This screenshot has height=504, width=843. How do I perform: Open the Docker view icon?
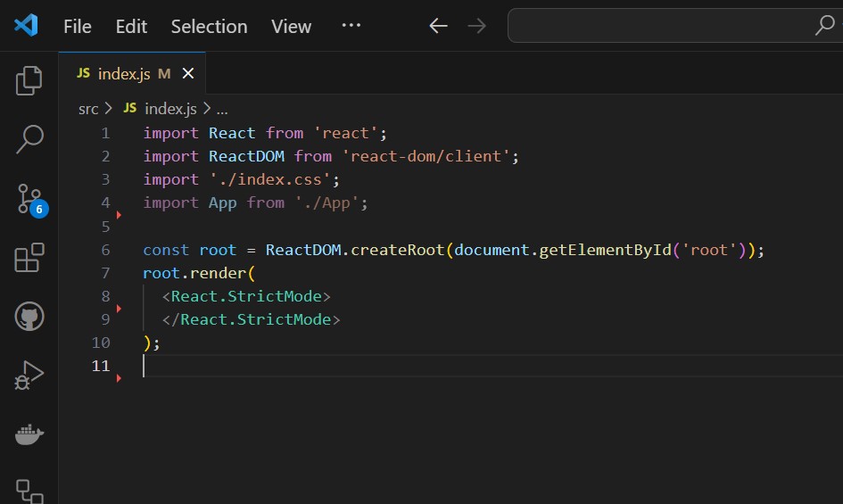pos(29,434)
